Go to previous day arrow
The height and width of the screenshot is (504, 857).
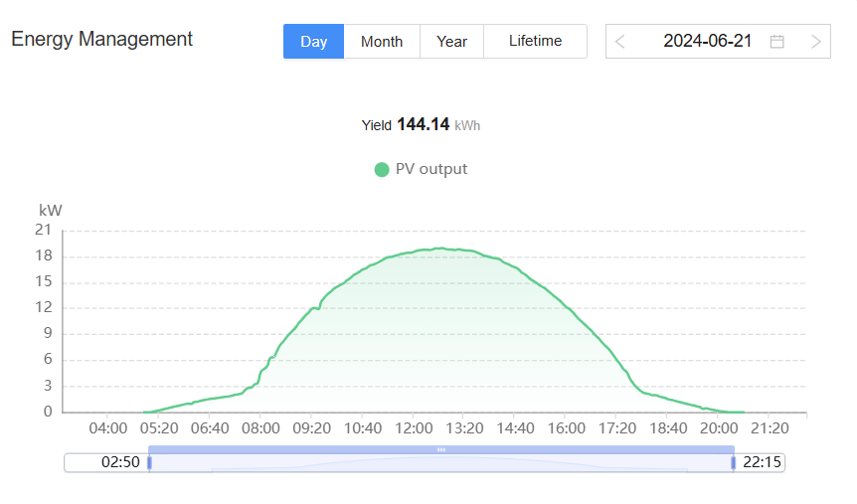[x=619, y=42]
